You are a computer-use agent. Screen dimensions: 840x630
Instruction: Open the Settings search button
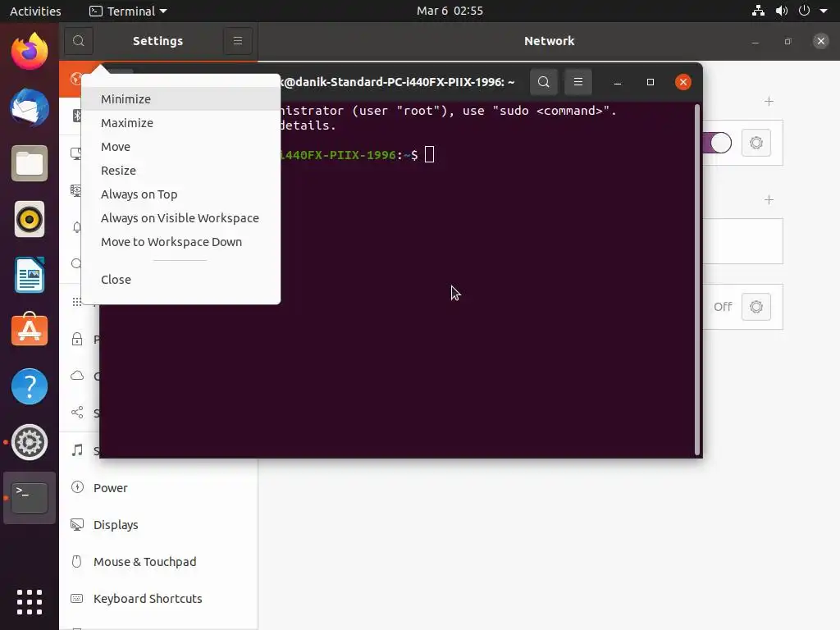pos(78,41)
